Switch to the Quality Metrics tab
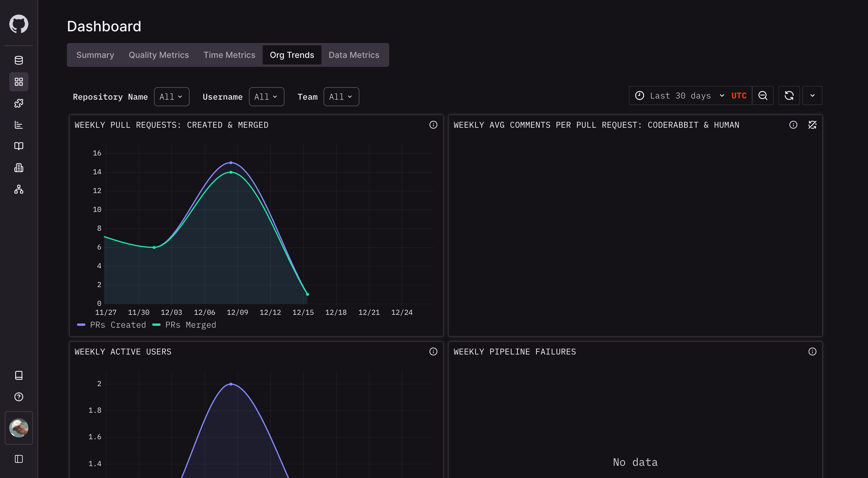This screenshot has width=868, height=478. pos(159,55)
